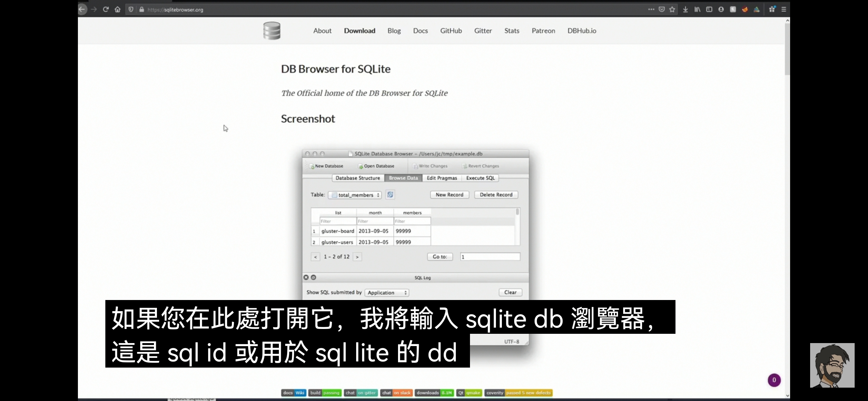Click the docs Wiki badge
Image resolution: width=868 pixels, height=401 pixels.
(x=294, y=393)
